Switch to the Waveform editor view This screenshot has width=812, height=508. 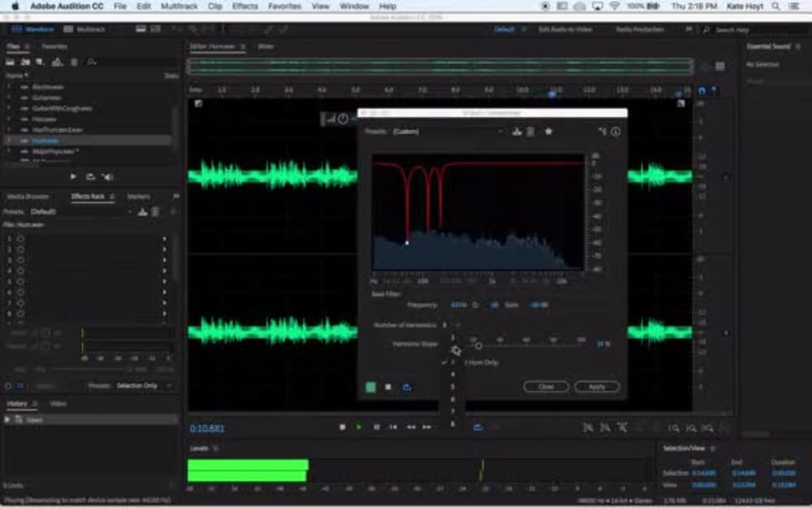pyautogui.click(x=33, y=29)
